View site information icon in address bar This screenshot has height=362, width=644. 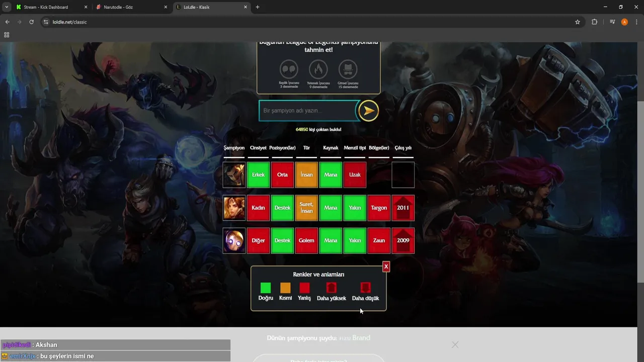click(46, 22)
